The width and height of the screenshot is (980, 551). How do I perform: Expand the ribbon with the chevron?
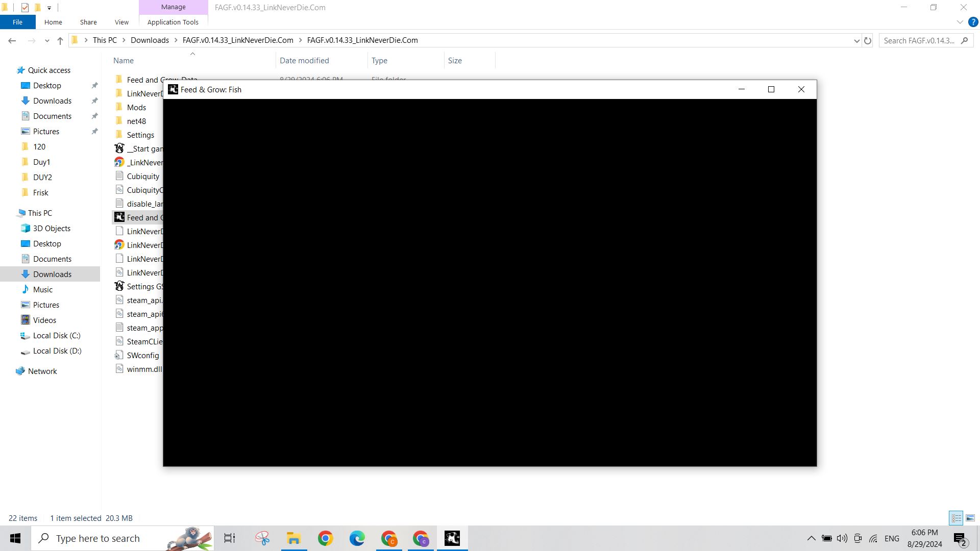(960, 22)
